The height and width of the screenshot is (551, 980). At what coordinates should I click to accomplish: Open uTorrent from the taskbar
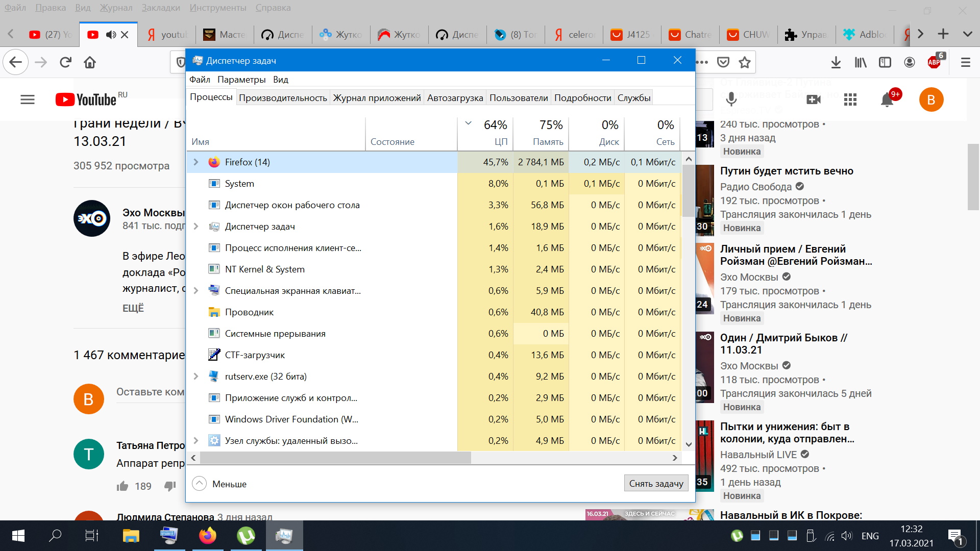tap(246, 536)
